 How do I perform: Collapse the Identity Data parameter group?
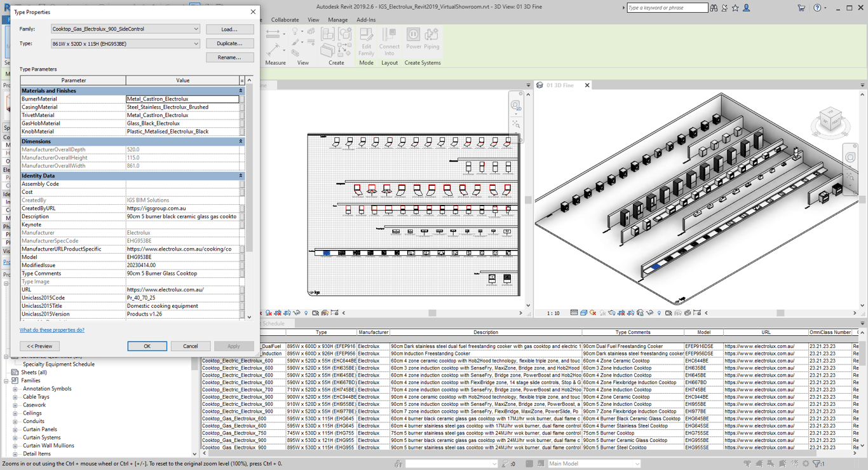tap(241, 176)
